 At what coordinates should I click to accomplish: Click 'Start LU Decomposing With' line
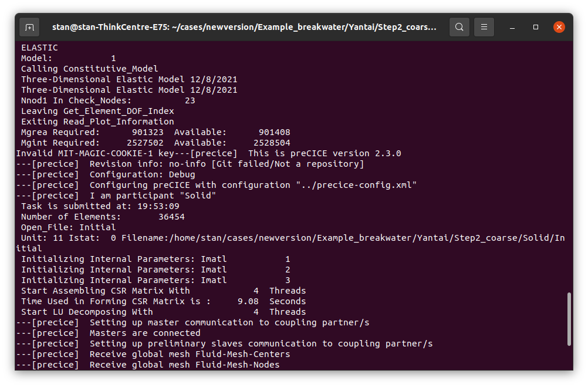click(164, 312)
